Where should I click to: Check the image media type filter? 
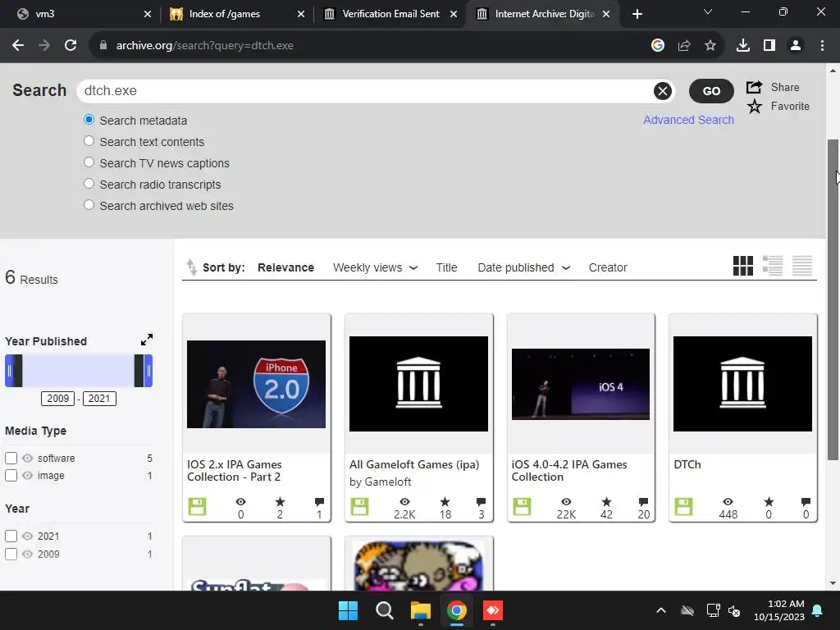tap(11, 475)
